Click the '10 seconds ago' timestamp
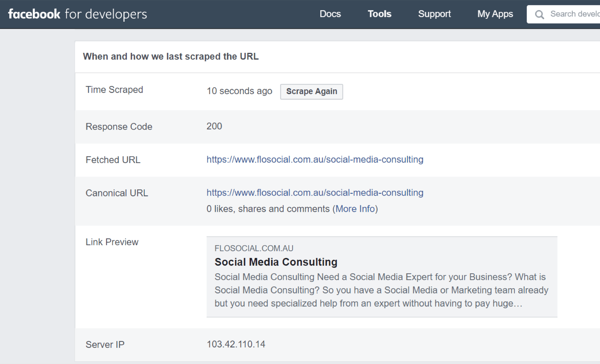 (x=239, y=91)
